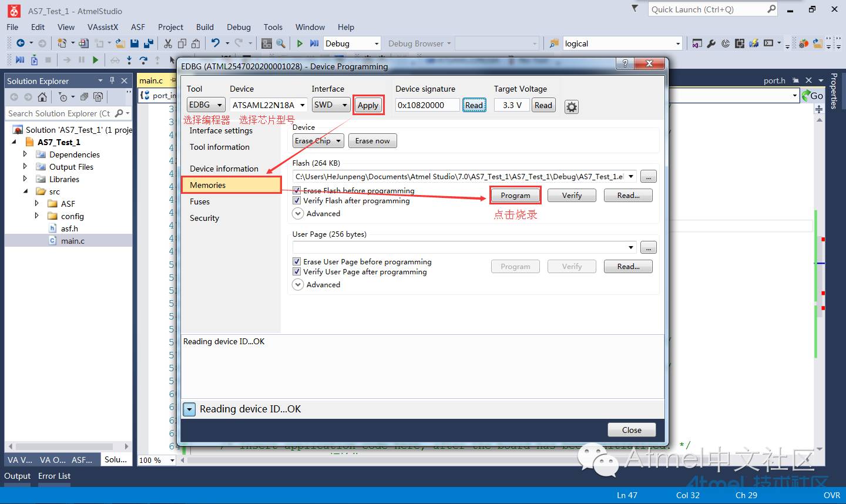Click the Save floppy disk icon

135,43
